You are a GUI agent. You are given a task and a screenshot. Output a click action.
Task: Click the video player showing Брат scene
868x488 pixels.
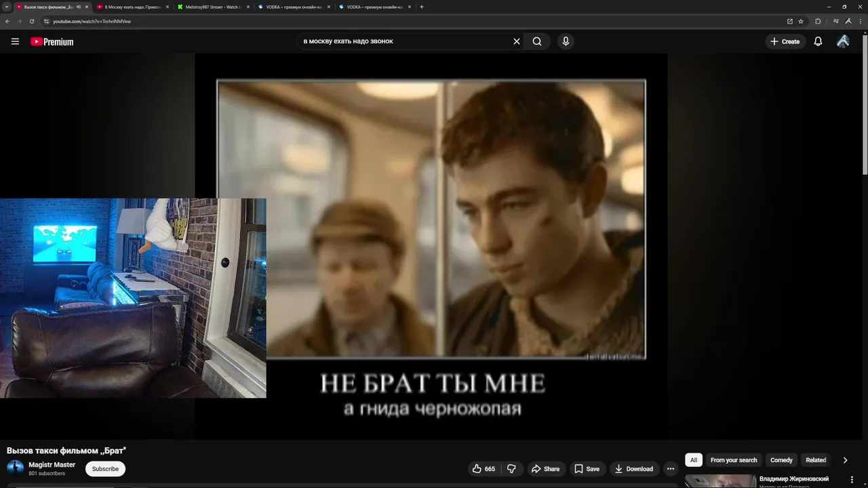click(x=431, y=246)
